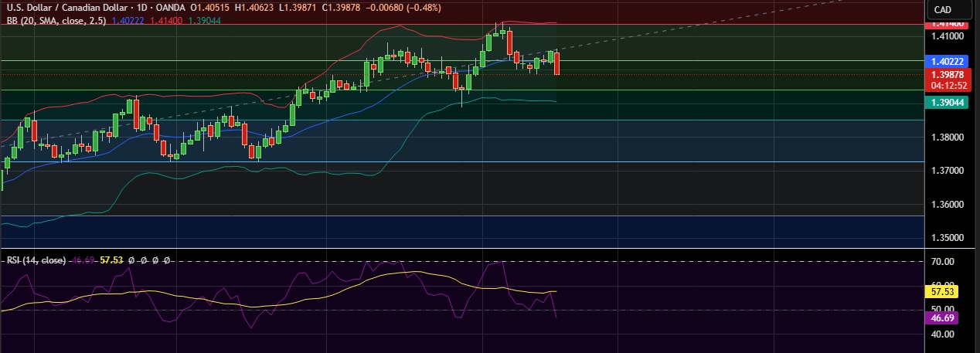The width and height of the screenshot is (980, 353).
Task: Click the purple 46.69 RSI axis label
Action: point(941,317)
